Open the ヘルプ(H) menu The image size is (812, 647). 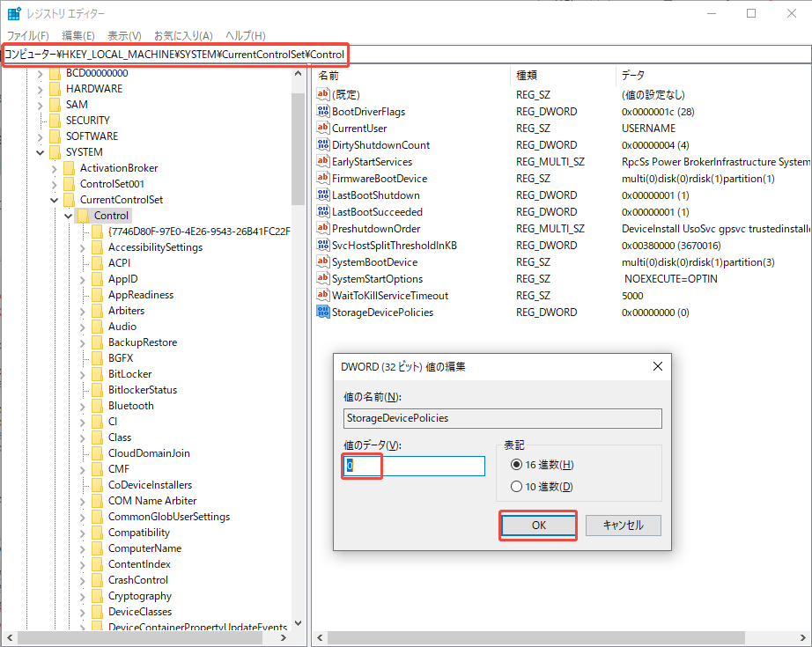point(246,36)
